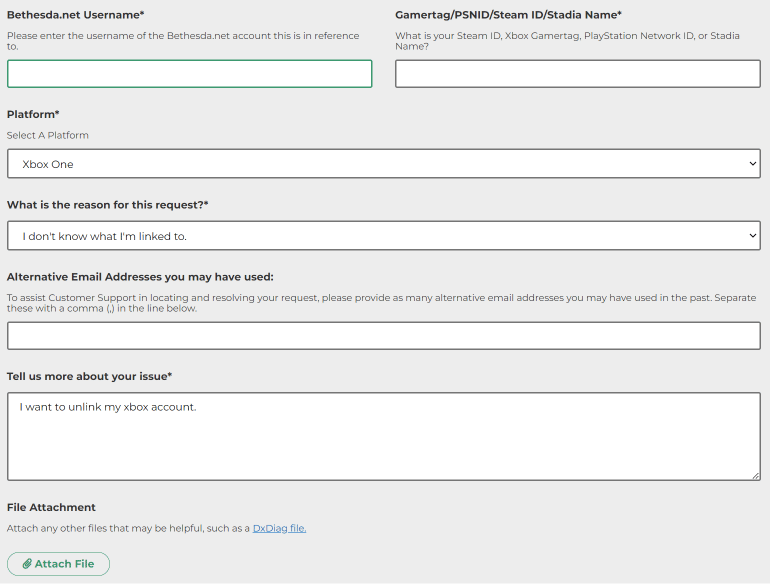The image size is (770, 584).
Task: Click 'What is the reason for this request?*' label
Action: [108, 205]
